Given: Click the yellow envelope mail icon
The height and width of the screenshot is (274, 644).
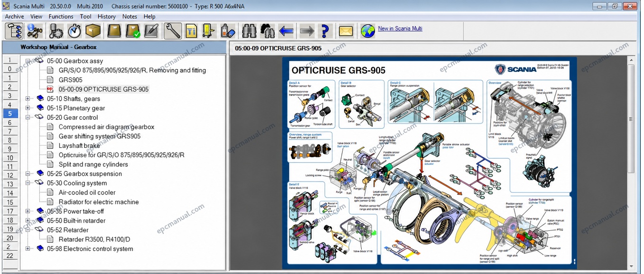Looking at the screenshot, I should [346, 31].
